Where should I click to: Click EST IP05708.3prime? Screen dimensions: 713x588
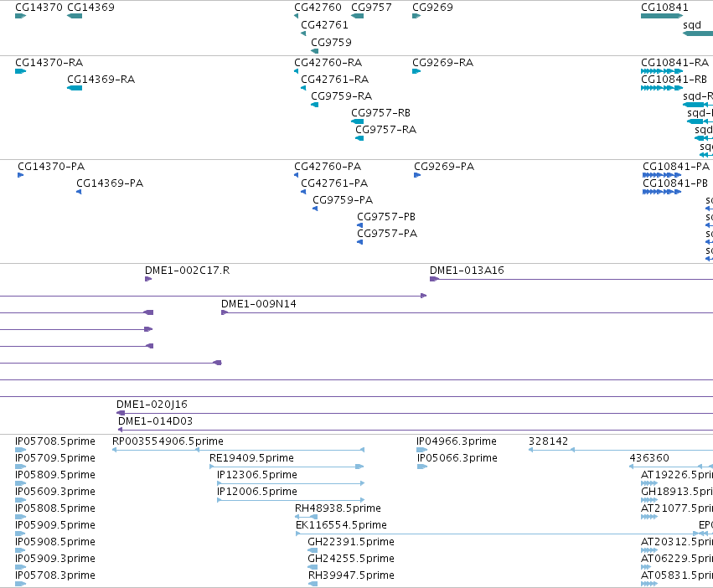click(55, 575)
